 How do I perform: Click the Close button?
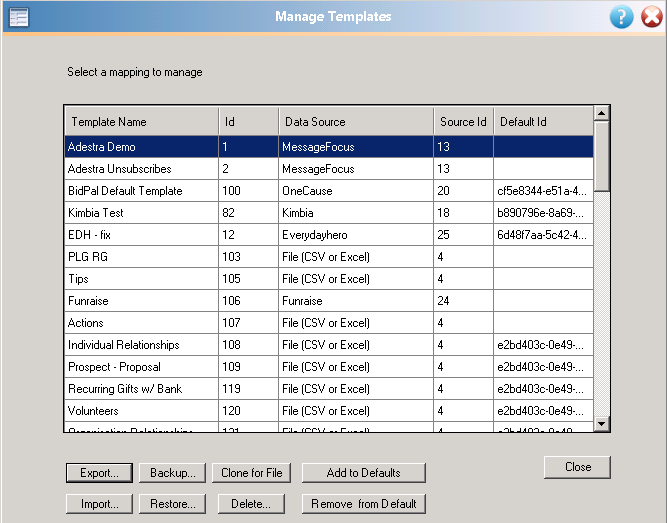(577, 467)
